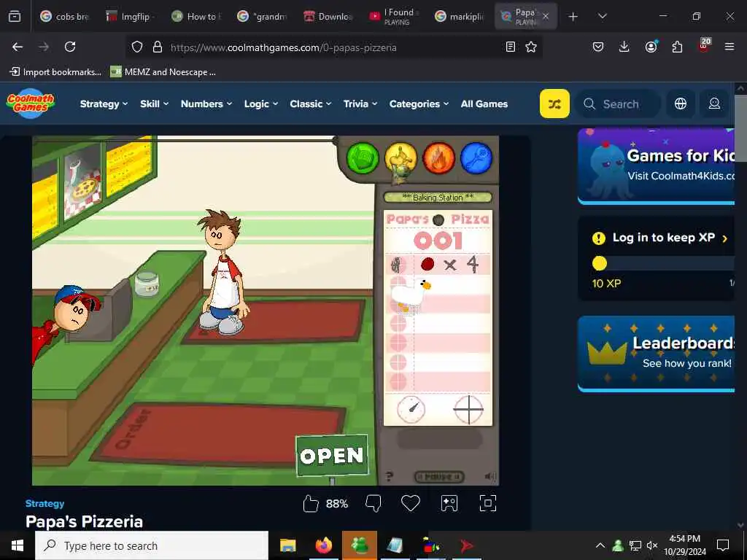Open the game help question mark
The image size is (747, 560).
(x=390, y=476)
